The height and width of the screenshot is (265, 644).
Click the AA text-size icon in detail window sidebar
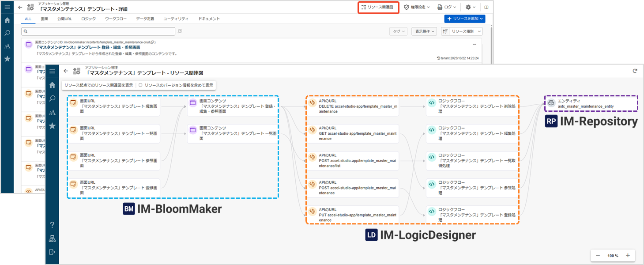coord(7,46)
